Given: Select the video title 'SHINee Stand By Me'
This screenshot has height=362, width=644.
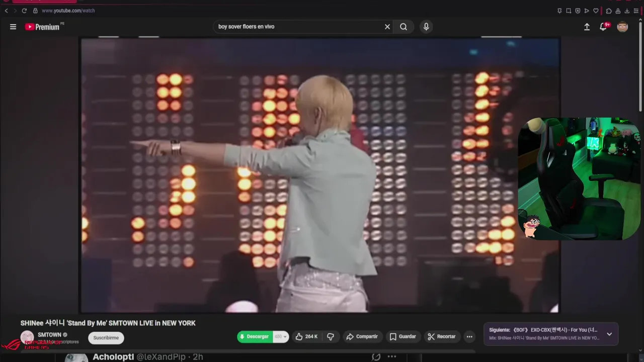Looking at the screenshot, I should [108, 323].
